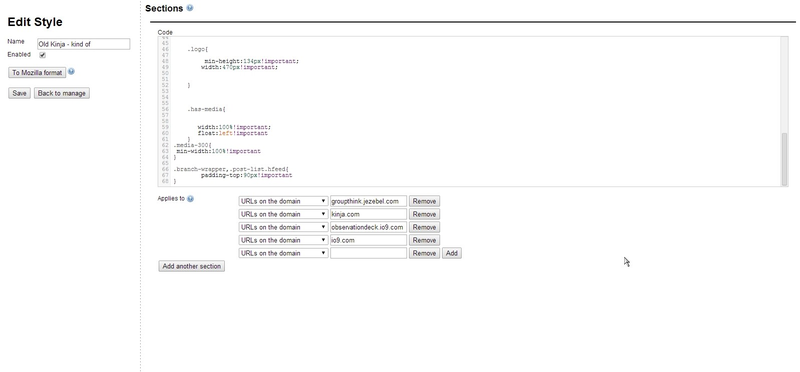
Task: Remove the io9.com domain
Action: click(x=424, y=240)
